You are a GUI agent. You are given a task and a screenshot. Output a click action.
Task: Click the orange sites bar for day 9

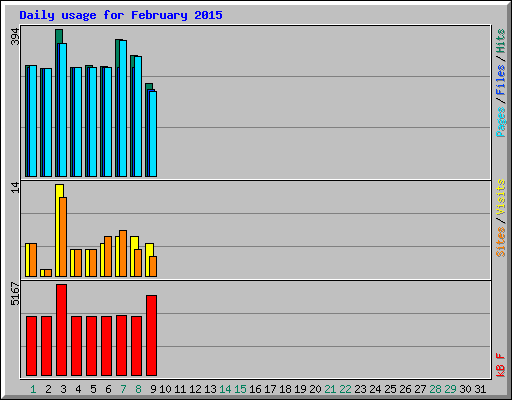153,266
